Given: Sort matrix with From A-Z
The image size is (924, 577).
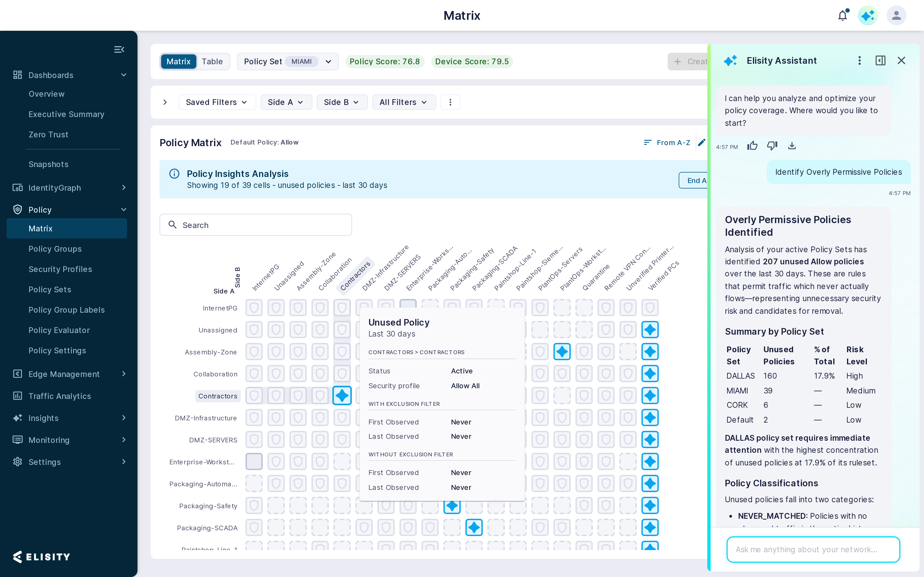Looking at the screenshot, I should point(667,142).
